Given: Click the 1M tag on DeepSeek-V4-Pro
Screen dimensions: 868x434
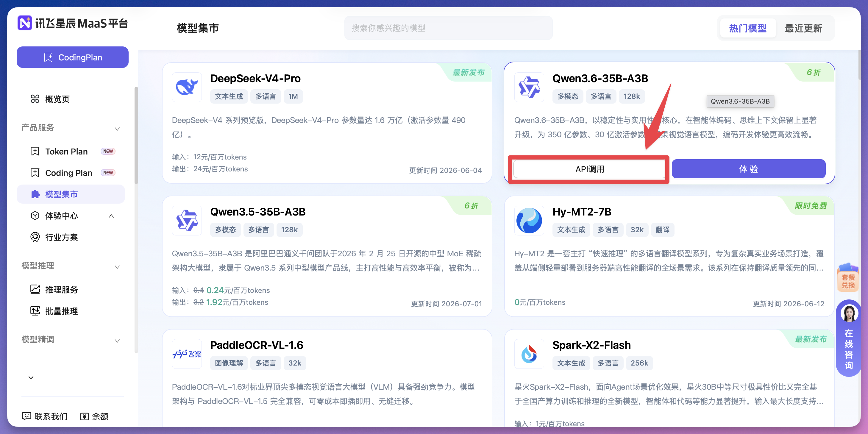Looking at the screenshot, I should [x=293, y=96].
